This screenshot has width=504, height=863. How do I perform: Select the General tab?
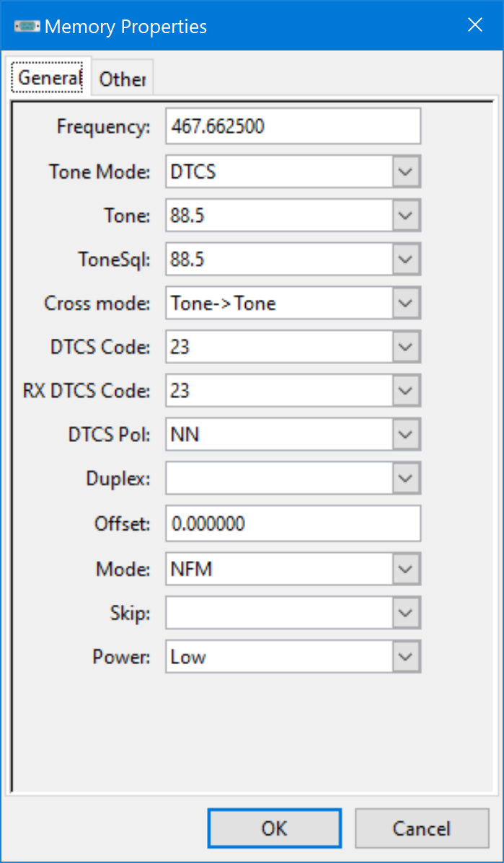[x=50, y=78]
